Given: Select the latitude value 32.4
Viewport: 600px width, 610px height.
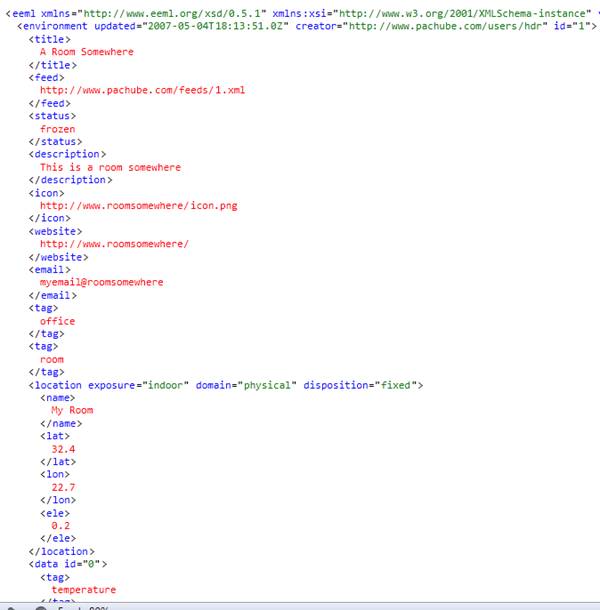Looking at the screenshot, I should [x=63, y=449].
